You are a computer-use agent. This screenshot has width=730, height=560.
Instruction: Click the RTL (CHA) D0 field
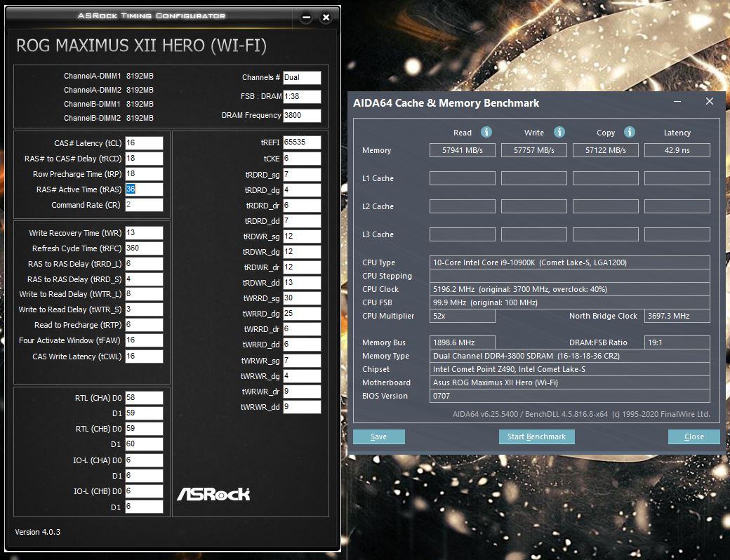point(145,397)
